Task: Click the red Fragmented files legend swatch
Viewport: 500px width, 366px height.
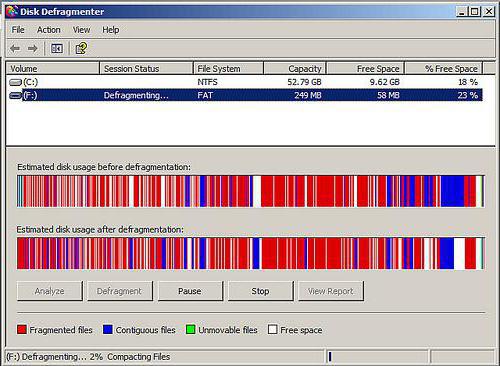Action: pos(22,330)
